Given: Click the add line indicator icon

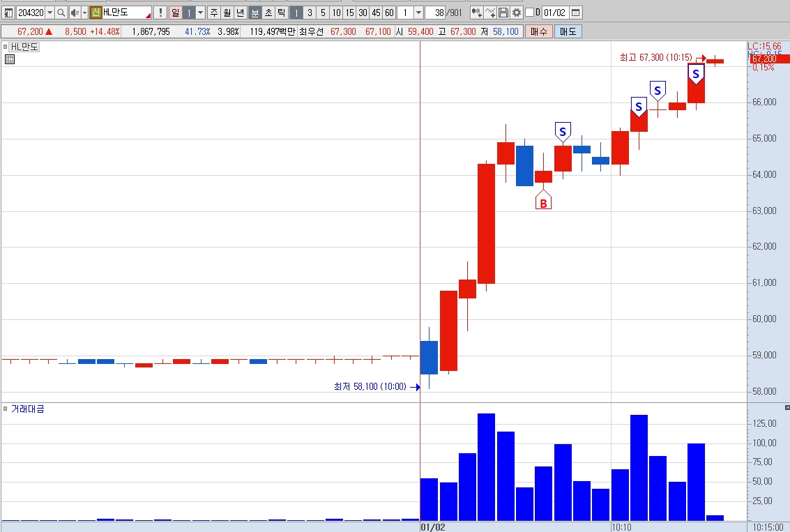Looking at the screenshot, I should coord(489,13).
